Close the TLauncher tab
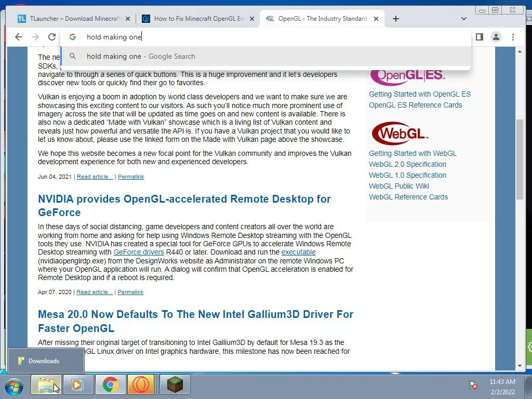Viewport: 532px width, 399px height. 128,19
